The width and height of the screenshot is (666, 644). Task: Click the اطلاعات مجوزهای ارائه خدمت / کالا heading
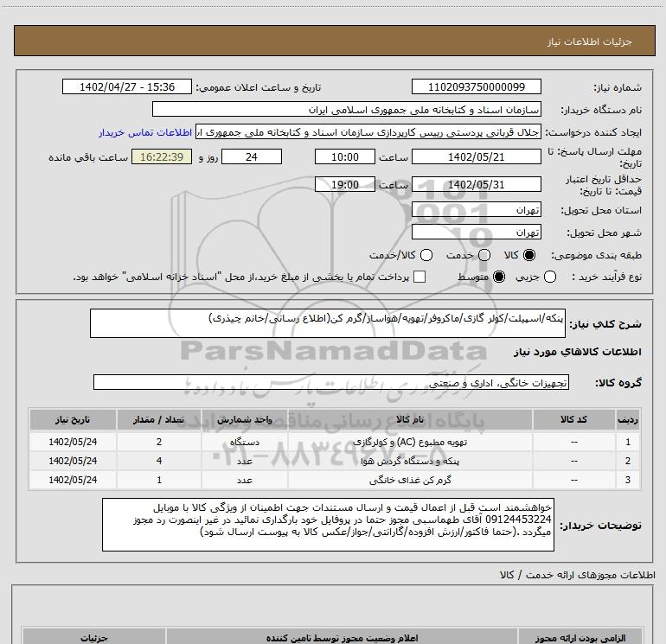click(577, 575)
